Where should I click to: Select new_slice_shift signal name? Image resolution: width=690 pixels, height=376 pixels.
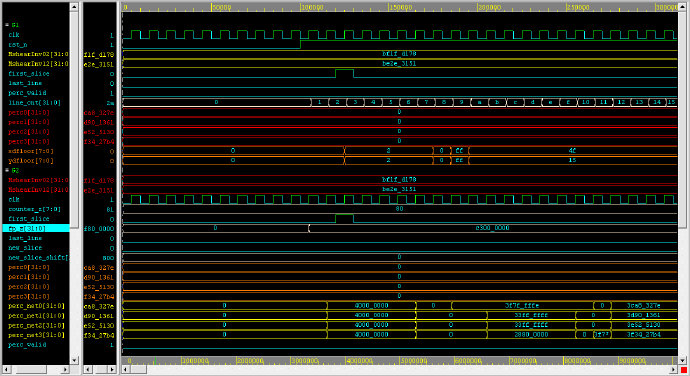click(x=39, y=258)
